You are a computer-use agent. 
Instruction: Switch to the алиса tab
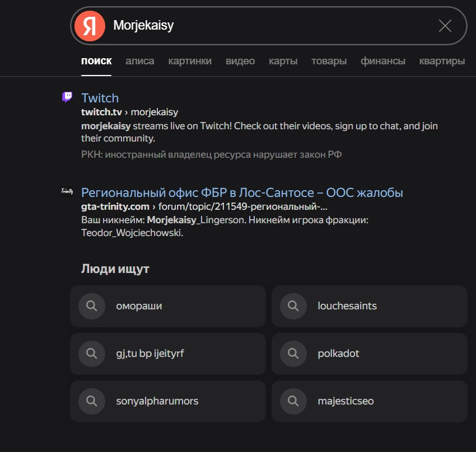[140, 61]
